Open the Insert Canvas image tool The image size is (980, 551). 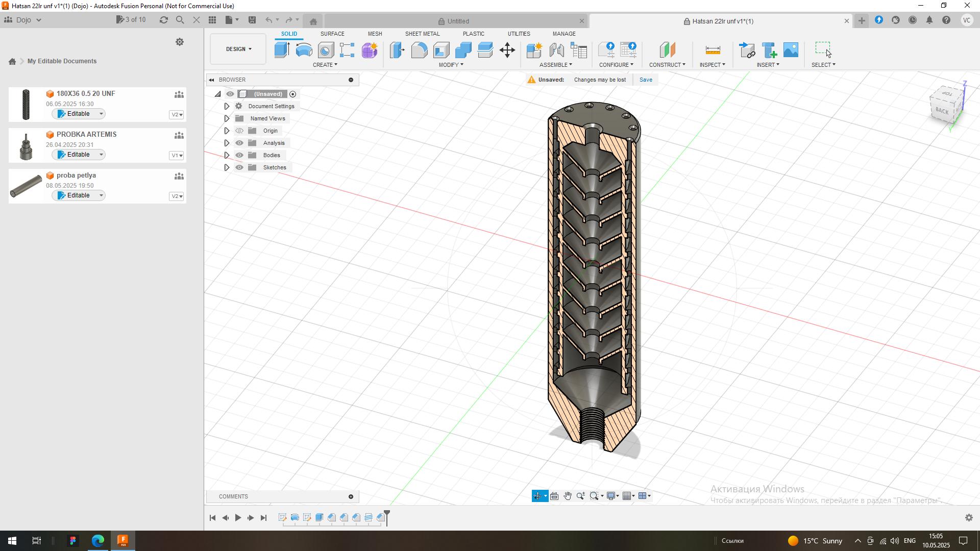(791, 50)
